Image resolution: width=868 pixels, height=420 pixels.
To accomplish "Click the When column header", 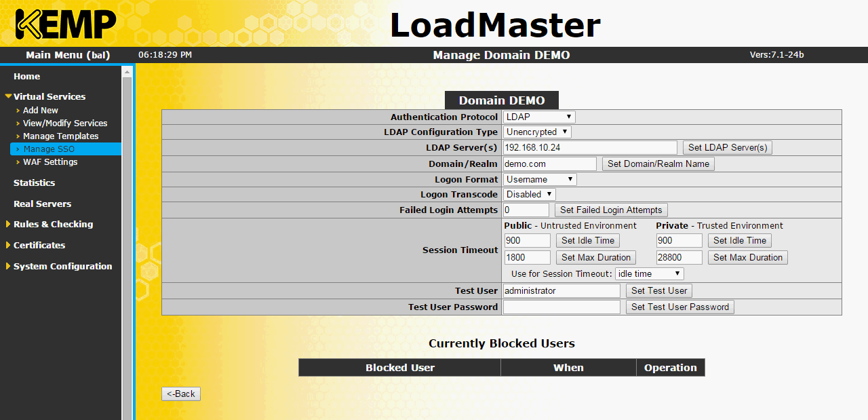I will pos(568,367).
